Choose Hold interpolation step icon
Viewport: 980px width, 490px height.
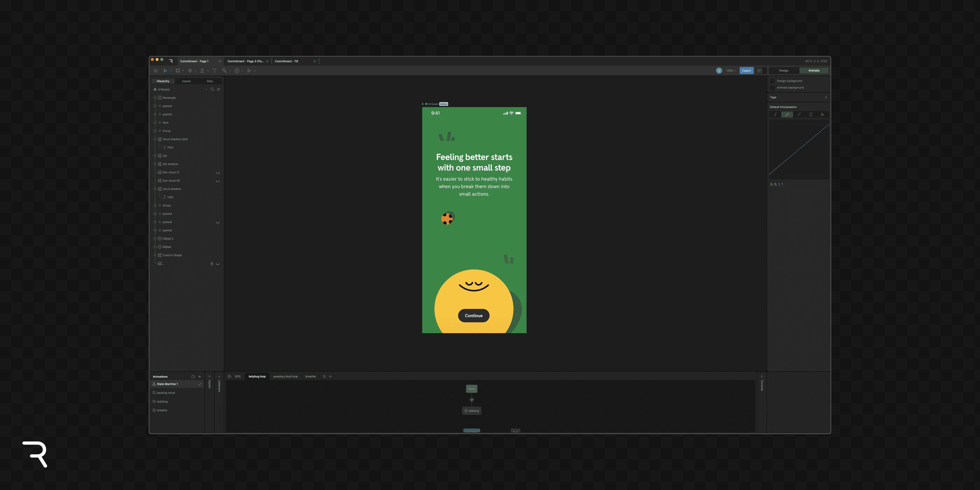[x=775, y=115]
